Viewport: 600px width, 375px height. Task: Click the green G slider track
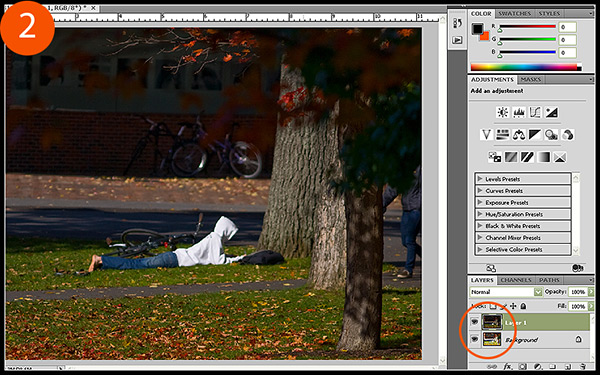click(527, 39)
